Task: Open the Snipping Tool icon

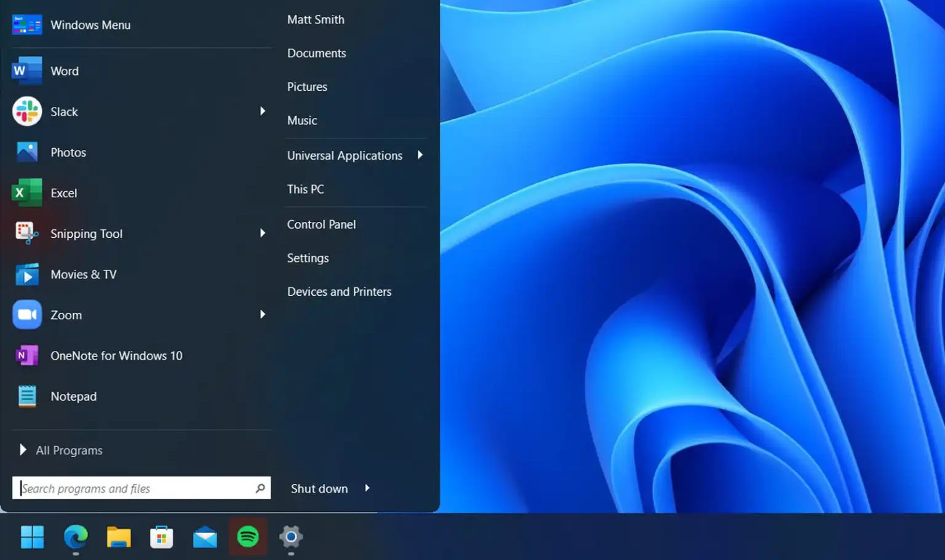Action: click(27, 233)
